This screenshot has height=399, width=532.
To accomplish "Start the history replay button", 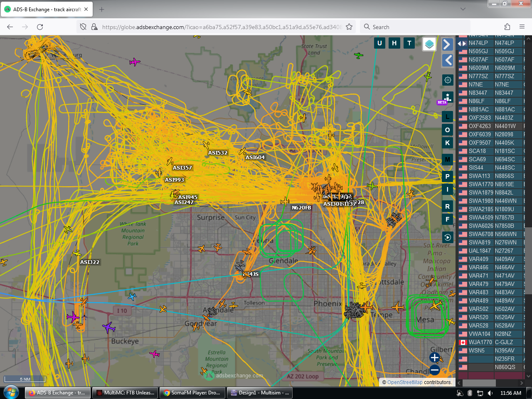I will point(448,237).
